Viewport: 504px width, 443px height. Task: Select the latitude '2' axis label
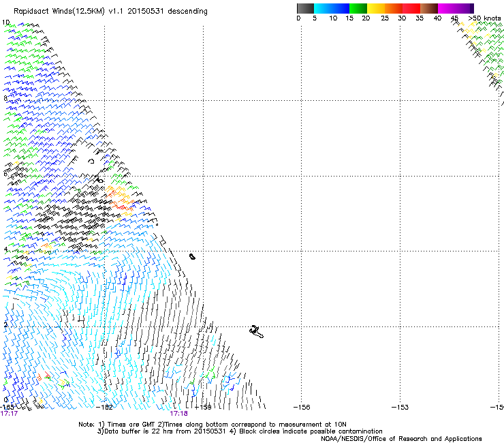[x=5, y=324]
